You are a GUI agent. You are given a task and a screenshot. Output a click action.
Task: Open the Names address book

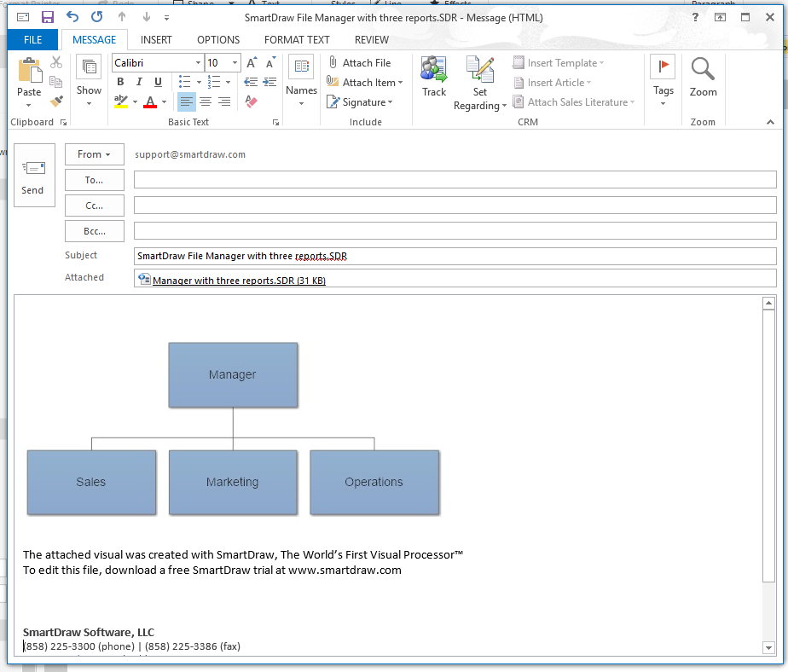pyautogui.click(x=302, y=80)
